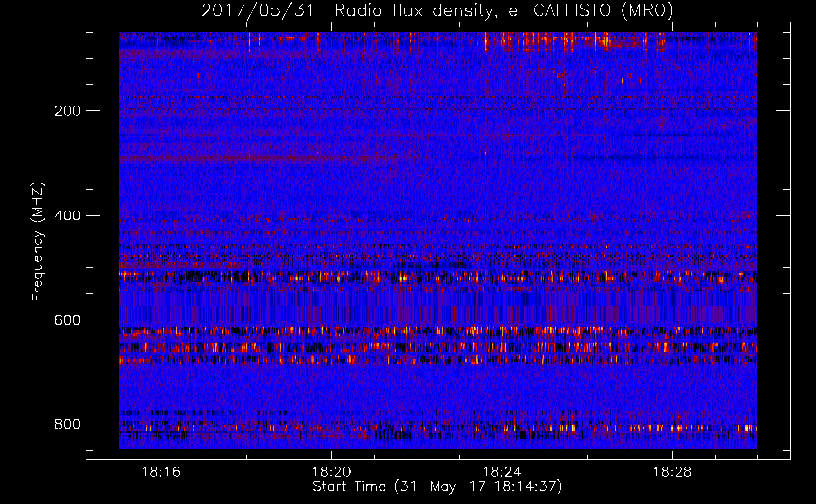Image resolution: width=816 pixels, height=504 pixels.
Task: Click the 18:20 time tick label
Action: (331, 472)
